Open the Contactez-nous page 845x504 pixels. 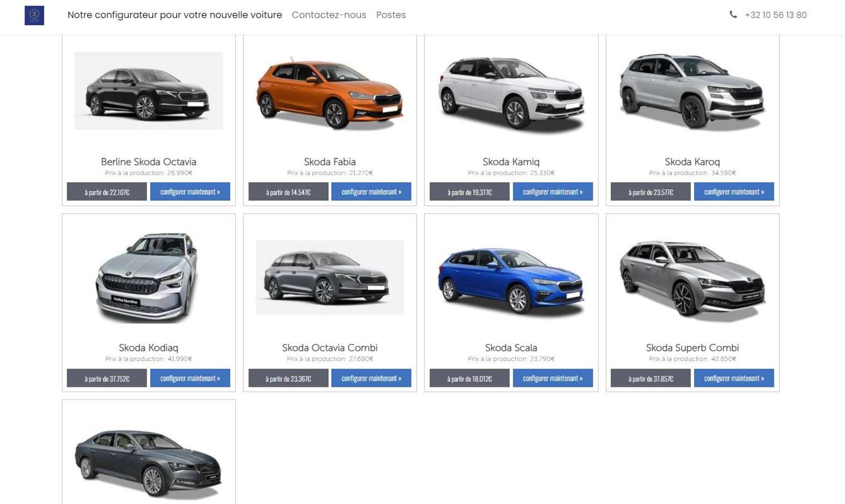pos(329,15)
